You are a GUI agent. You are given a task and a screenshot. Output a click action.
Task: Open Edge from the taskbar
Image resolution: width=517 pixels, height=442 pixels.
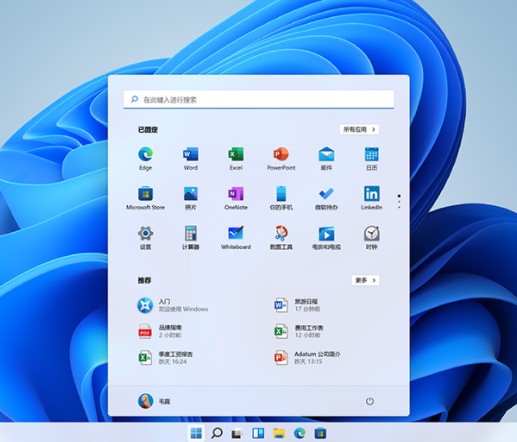[300, 433]
